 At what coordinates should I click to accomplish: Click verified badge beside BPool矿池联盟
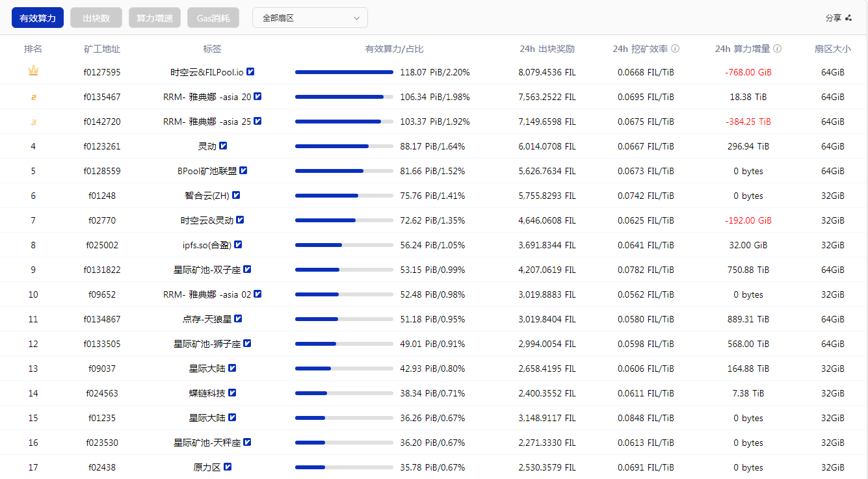243,171
